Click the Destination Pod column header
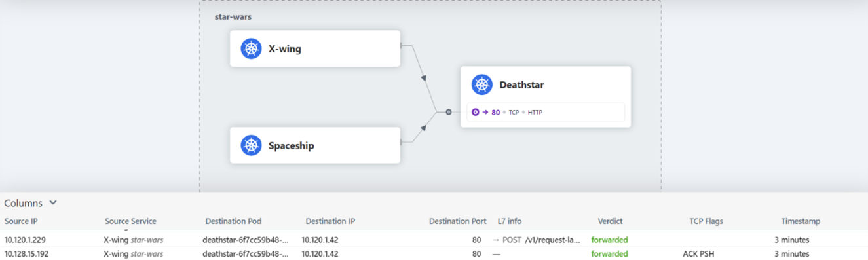This screenshot has height=260, width=868. pyautogui.click(x=233, y=221)
